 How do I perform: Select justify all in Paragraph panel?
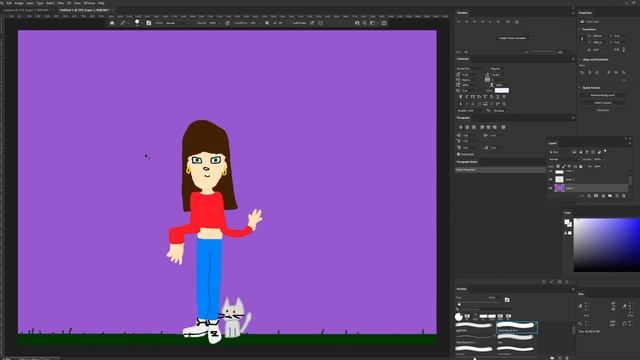pyautogui.click(x=503, y=127)
